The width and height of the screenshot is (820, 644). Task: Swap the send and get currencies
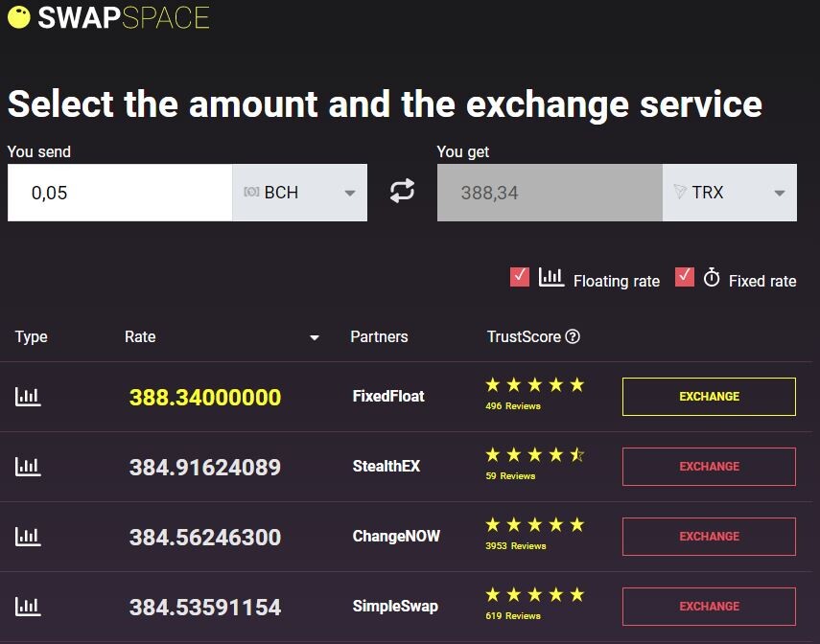[x=402, y=191]
